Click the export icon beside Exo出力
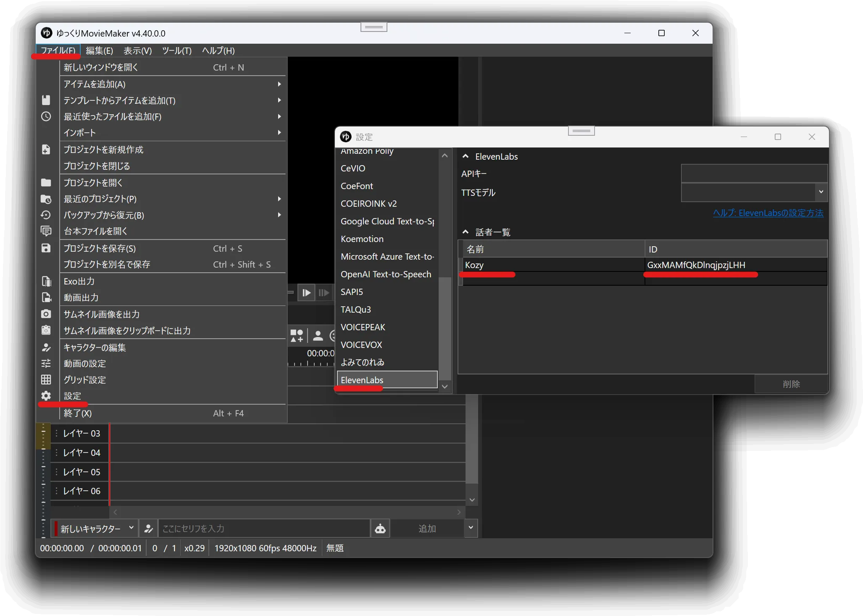The width and height of the screenshot is (863, 616). (x=46, y=281)
